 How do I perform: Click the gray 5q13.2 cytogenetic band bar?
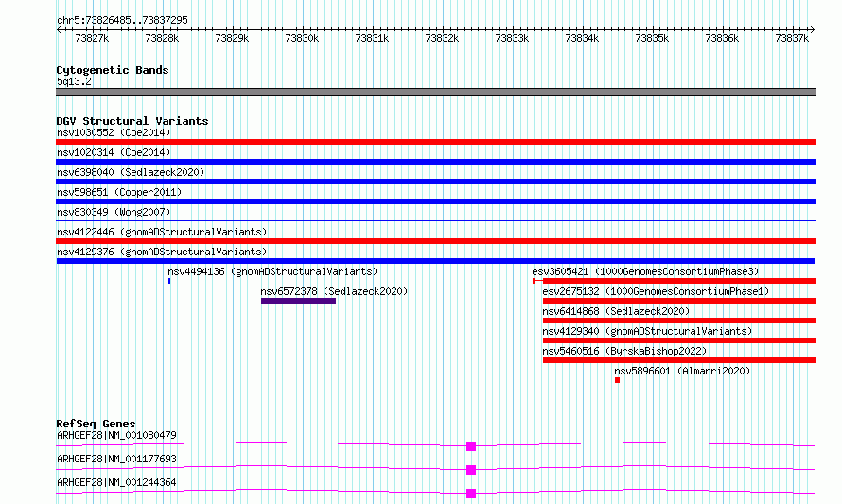click(x=435, y=92)
